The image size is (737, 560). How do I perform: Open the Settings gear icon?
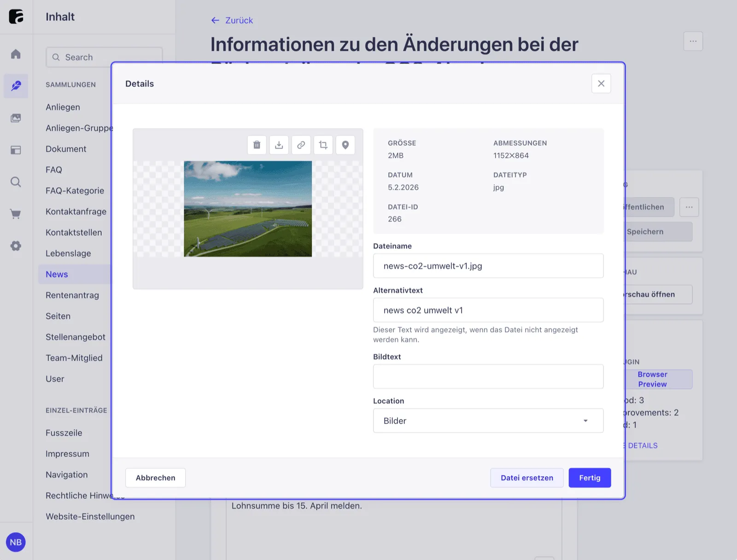[x=16, y=246]
